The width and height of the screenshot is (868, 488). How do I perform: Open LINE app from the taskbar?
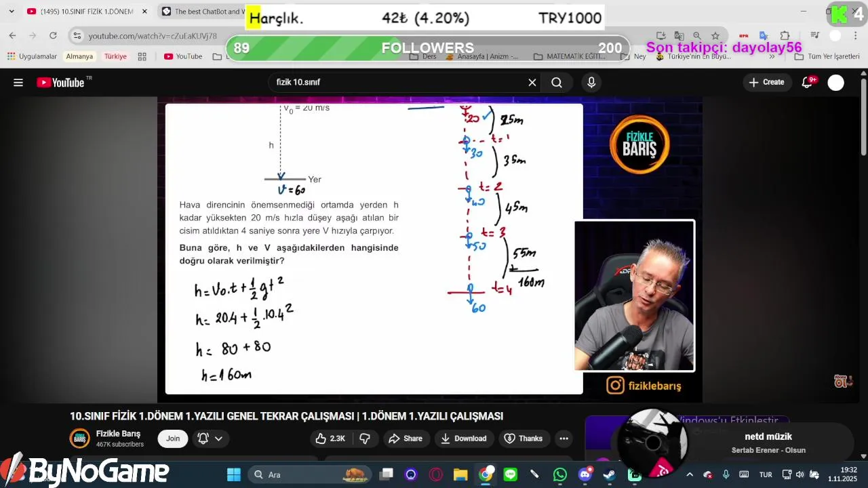510,474
